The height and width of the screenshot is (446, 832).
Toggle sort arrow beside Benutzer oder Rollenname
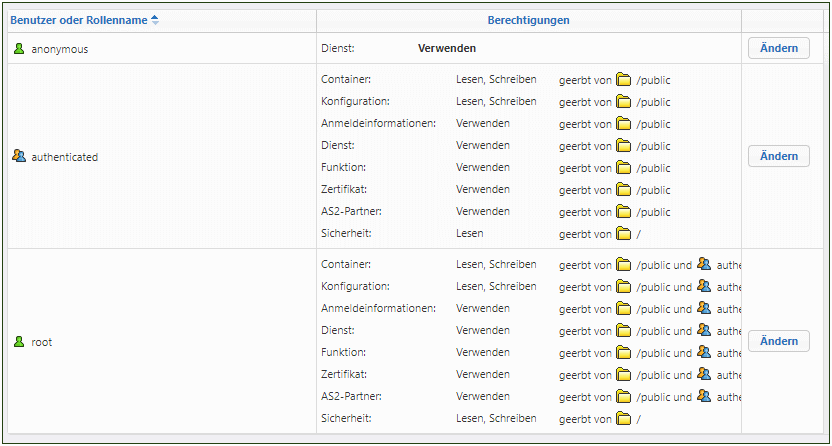point(154,20)
